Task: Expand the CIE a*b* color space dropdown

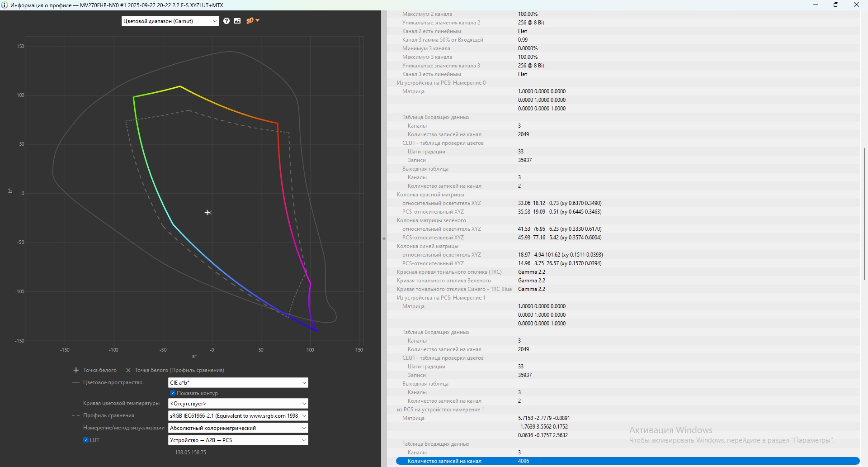Action: coord(238,383)
